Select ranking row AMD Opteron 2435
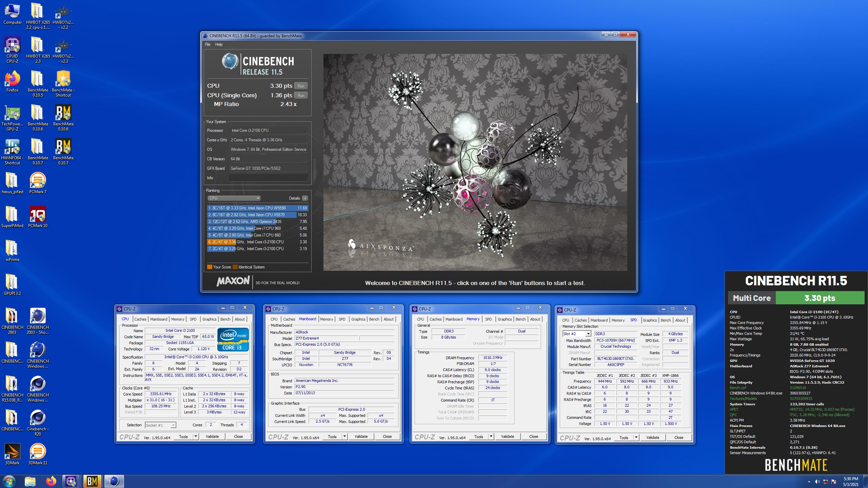868x488 pixels. pyautogui.click(x=258, y=222)
